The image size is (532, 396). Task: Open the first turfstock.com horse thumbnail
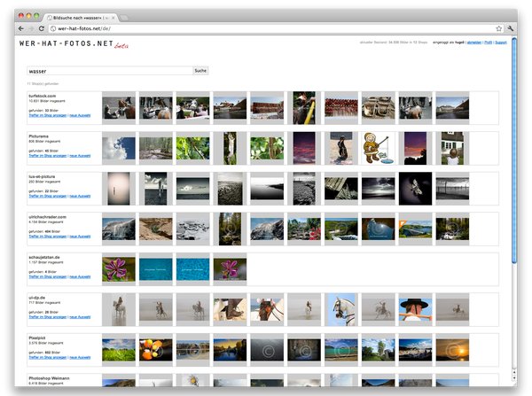(119, 108)
